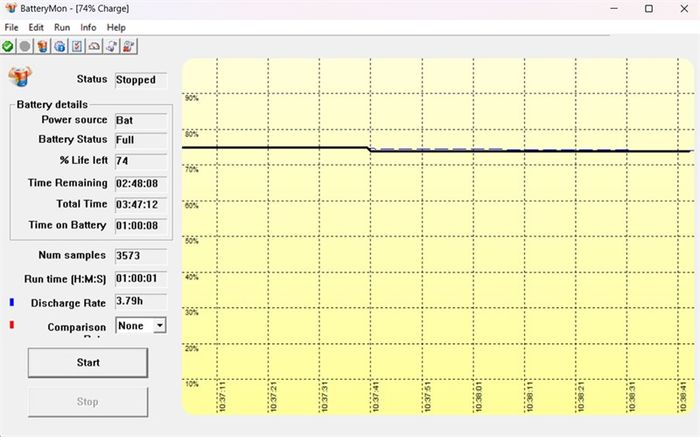Click the Run time value 01:00:01
The height and width of the screenshot is (437, 700).
click(x=141, y=279)
